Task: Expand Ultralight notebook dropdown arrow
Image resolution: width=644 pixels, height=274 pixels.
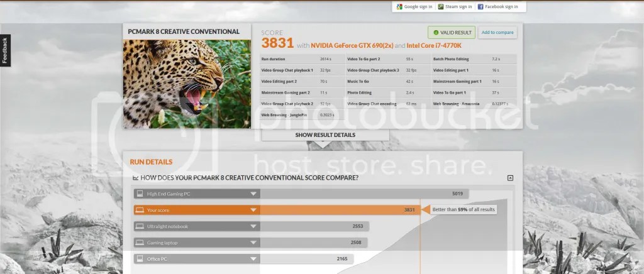Action: (253, 226)
